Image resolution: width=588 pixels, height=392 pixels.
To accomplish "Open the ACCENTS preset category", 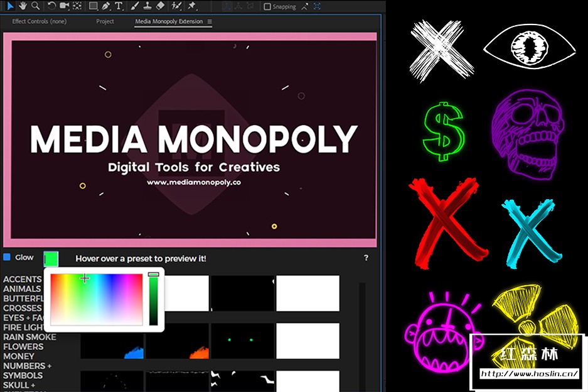I will click(23, 280).
